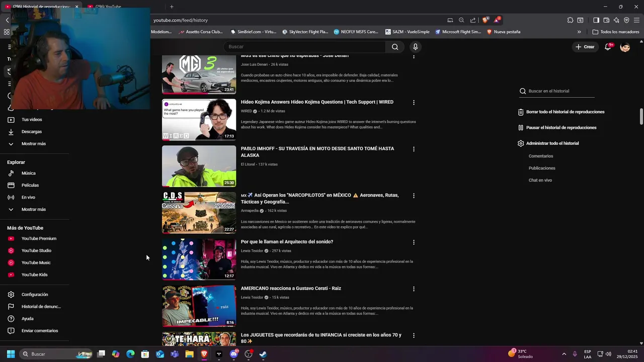Open NEOFLY MSFS Career bookmark
Image resolution: width=644 pixels, height=362 pixels.
355,32
